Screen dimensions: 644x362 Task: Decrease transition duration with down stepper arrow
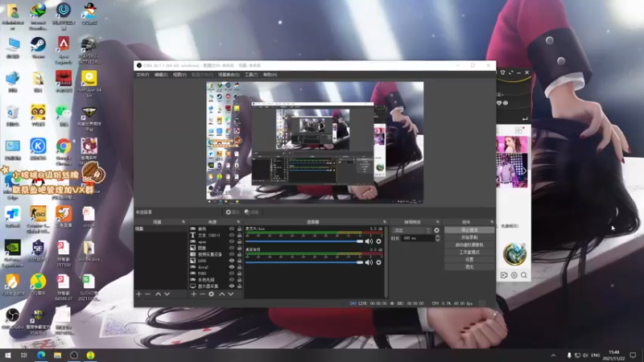[437, 240]
